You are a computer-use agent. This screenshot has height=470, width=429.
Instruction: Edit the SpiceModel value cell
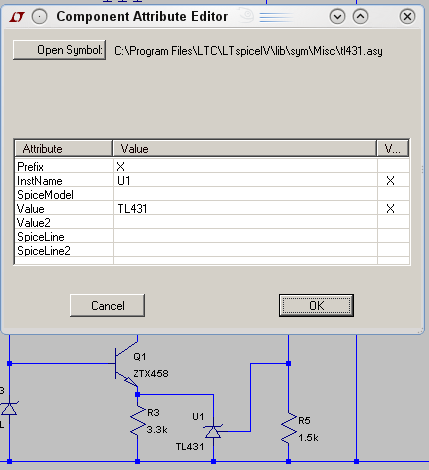pyautogui.click(x=245, y=195)
